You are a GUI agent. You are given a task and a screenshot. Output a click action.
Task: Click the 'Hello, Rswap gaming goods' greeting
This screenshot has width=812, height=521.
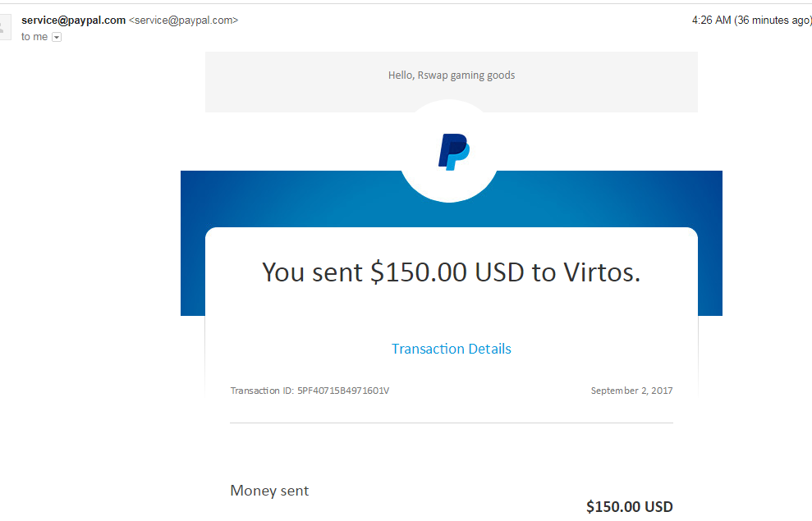click(x=452, y=75)
